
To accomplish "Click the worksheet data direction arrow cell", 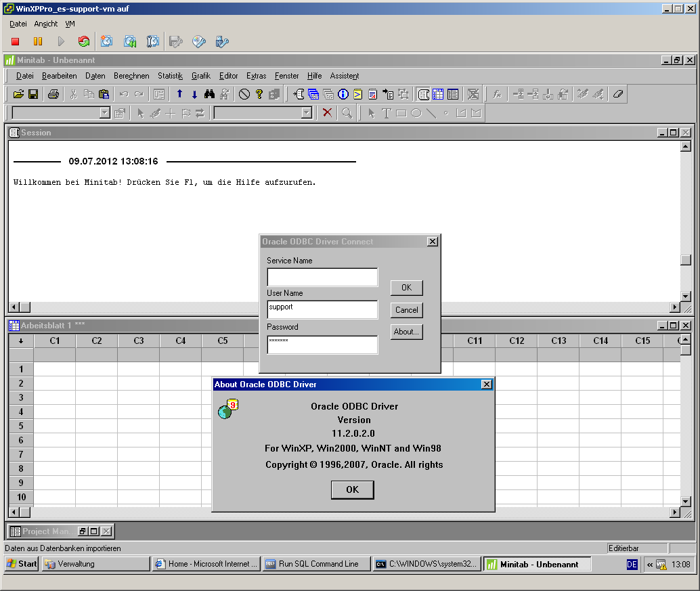I will (x=21, y=341).
